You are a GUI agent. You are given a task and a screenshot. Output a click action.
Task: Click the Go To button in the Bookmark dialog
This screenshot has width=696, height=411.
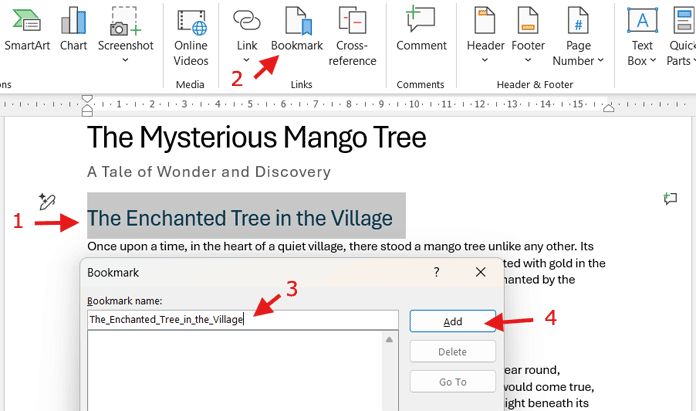(x=452, y=382)
